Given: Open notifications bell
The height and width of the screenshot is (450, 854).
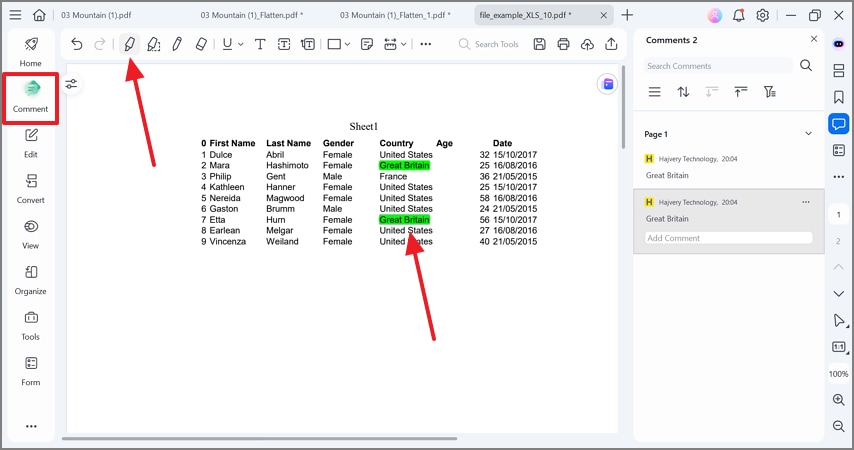Looking at the screenshot, I should tap(739, 15).
